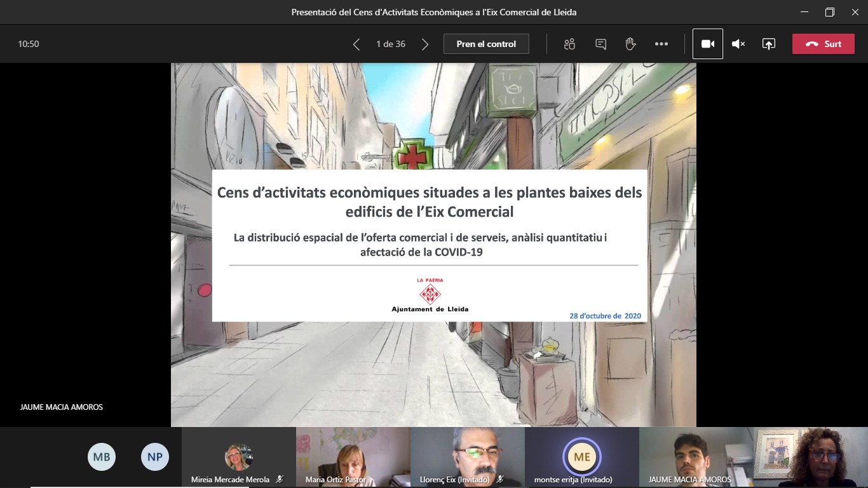Viewport: 868px width, 488px height.
Task: Select Maria Ortiz Pastor's video tile
Action: pos(353,456)
